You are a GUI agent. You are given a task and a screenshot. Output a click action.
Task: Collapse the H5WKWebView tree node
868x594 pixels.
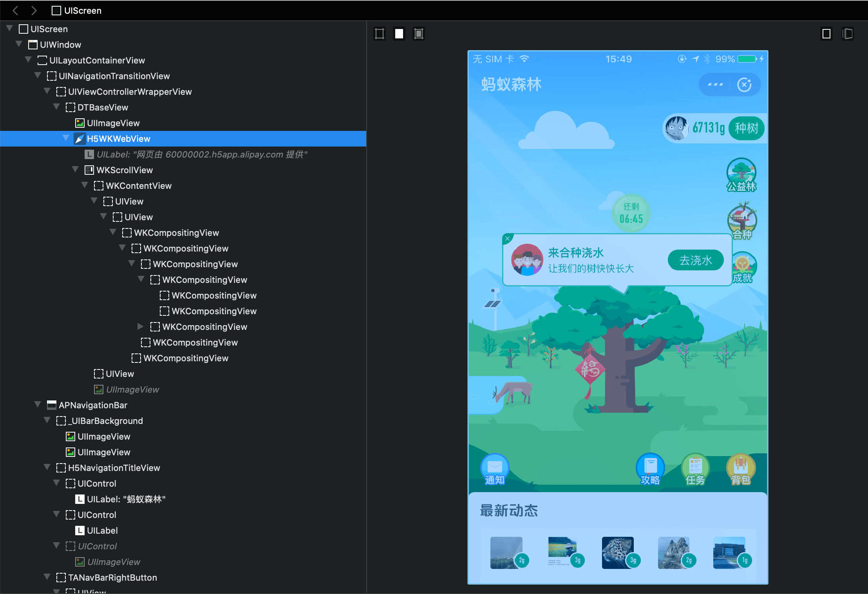pyautogui.click(x=66, y=138)
